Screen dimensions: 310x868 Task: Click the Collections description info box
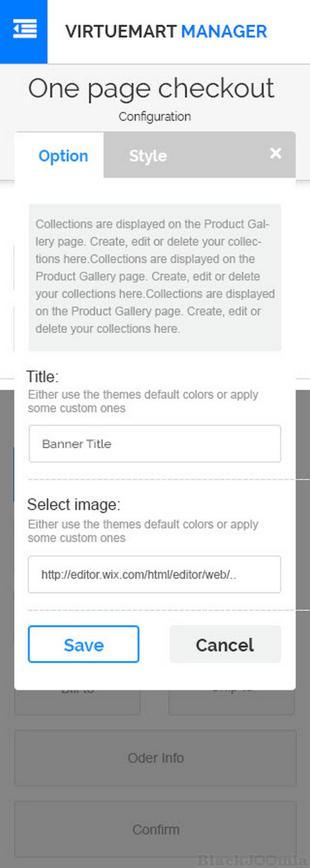pyautogui.click(x=155, y=276)
